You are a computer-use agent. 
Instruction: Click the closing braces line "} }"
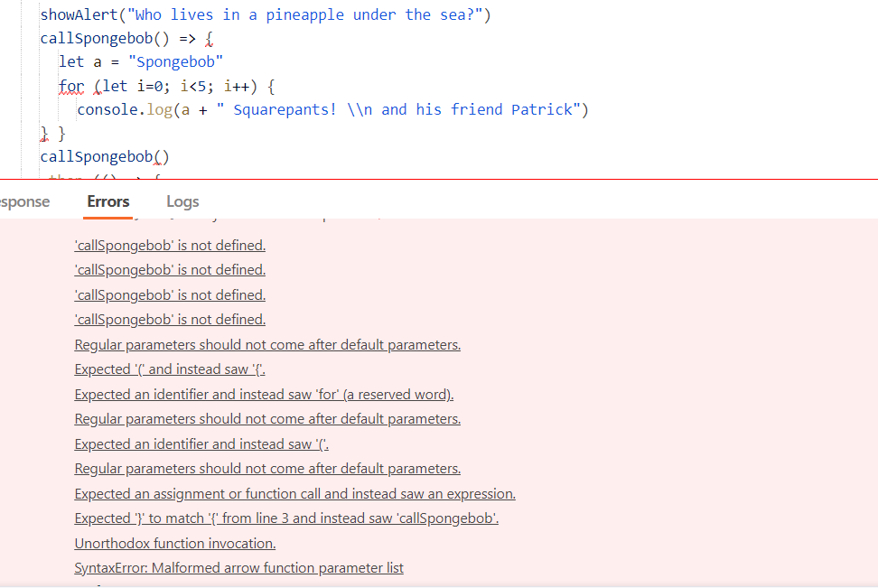pyautogui.click(x=53, y=134)
